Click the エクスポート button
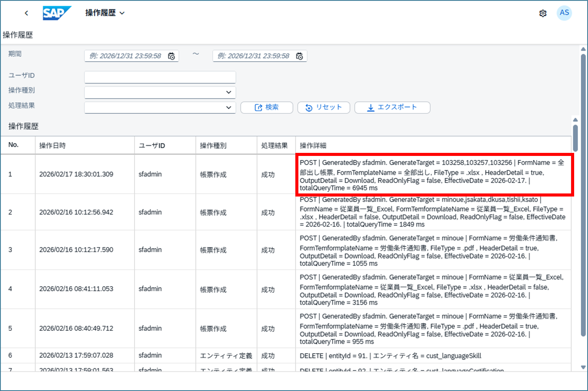The image size is (588, 391). pyautogui.click(x=392, y=108)
